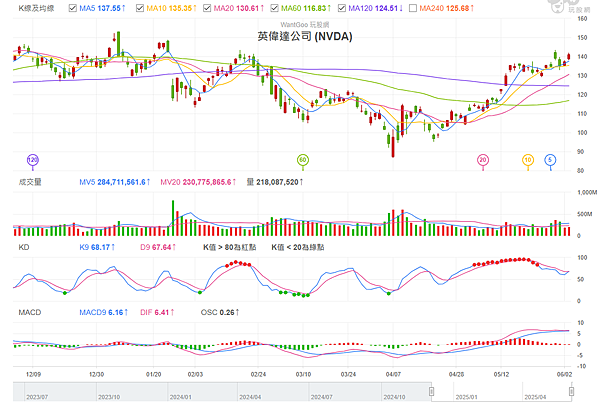The width and height of the screenshot is (600, 403).
Task: Click the MA60 116.83 value label
Action: (x=306, y=8)
